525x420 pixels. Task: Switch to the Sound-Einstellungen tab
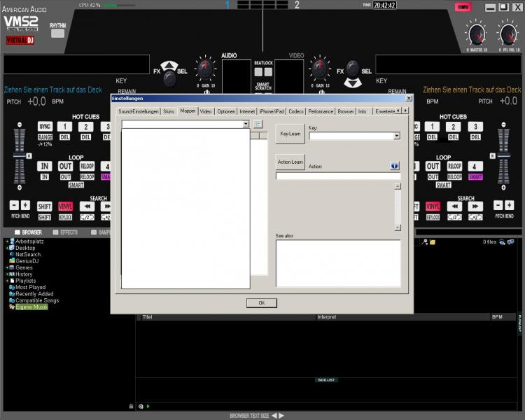139,111
